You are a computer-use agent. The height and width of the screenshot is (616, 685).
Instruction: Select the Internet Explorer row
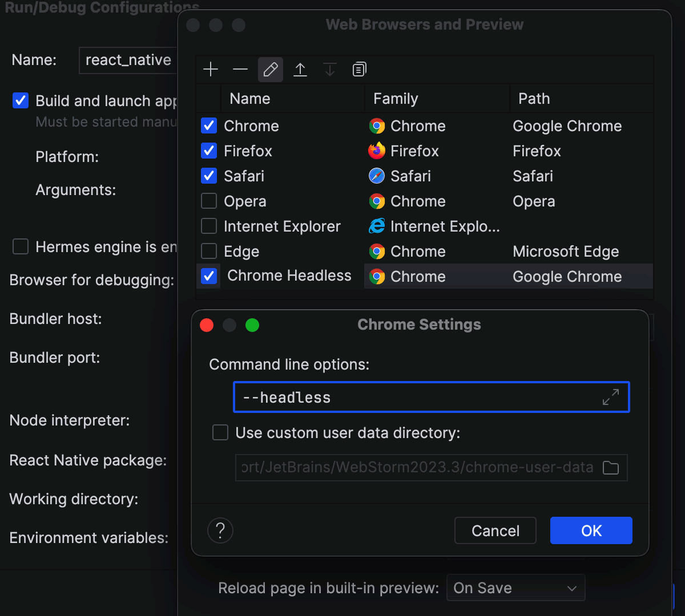click(x=282, y=226)
